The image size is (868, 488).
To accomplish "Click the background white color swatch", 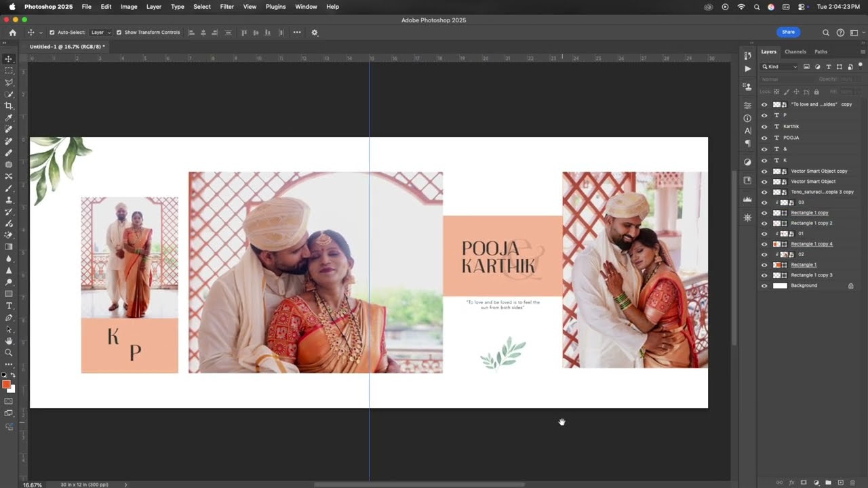I will tap(12, 389).
